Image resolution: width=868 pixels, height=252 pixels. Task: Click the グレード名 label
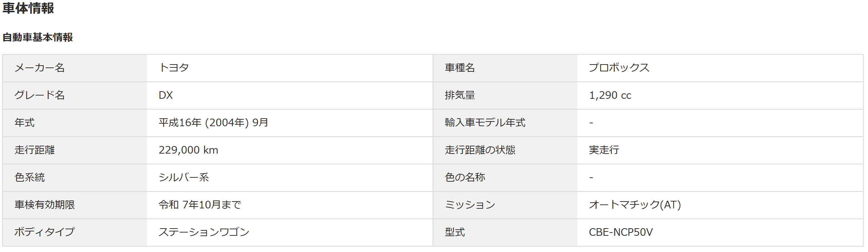(39, 95)
